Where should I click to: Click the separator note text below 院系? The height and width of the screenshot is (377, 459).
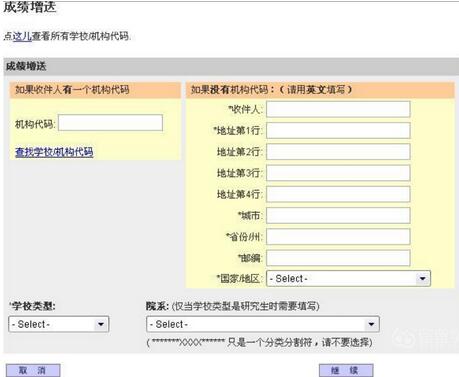click(259, 342)
